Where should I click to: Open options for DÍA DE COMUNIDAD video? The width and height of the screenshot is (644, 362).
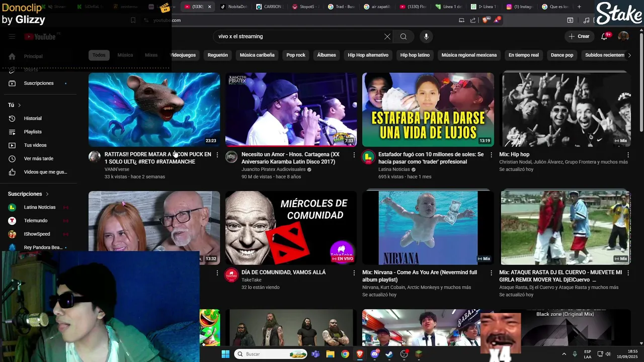354,273
